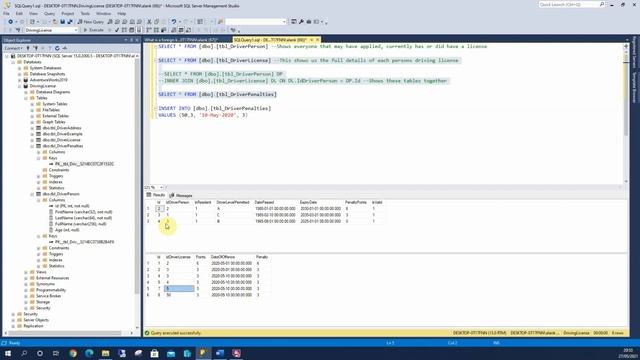640x360 pixels.
Task: Open the Windows Start menu
Action: click(x=8, y=353)
